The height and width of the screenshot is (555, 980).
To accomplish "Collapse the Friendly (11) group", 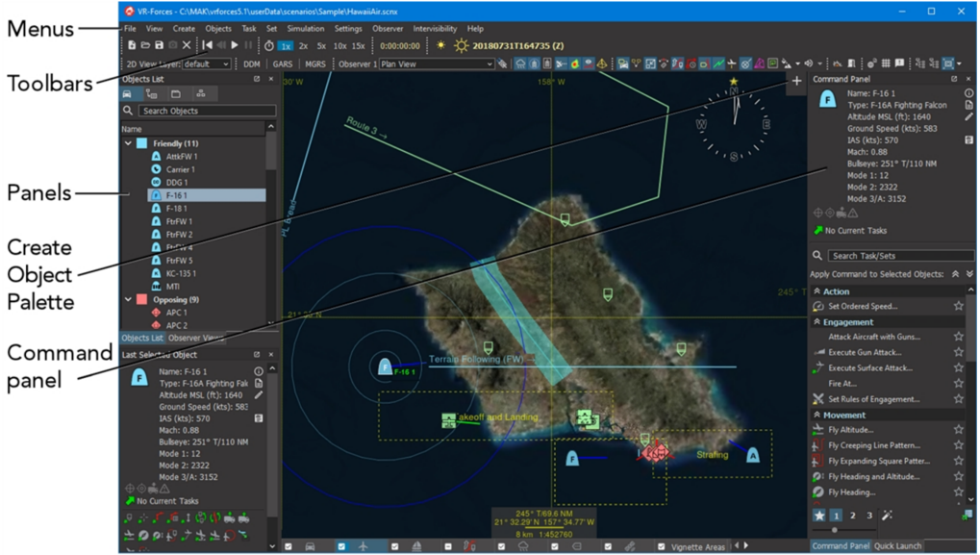I will (x=128, y=143).
